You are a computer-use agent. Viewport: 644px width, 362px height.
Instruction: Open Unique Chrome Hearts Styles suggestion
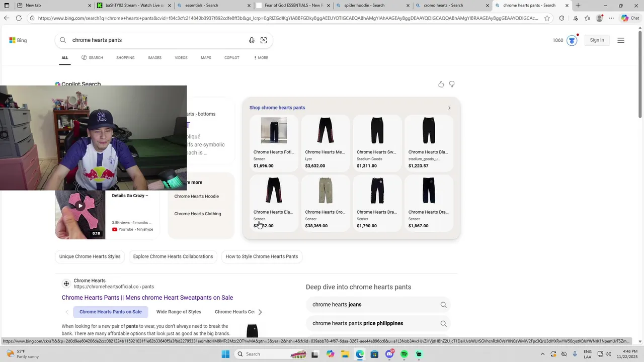tap(90, 256)
